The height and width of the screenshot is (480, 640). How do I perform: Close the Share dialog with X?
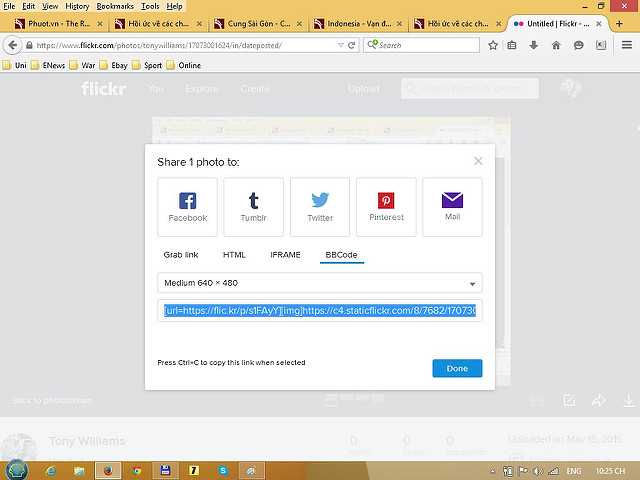tap(478, 161)
